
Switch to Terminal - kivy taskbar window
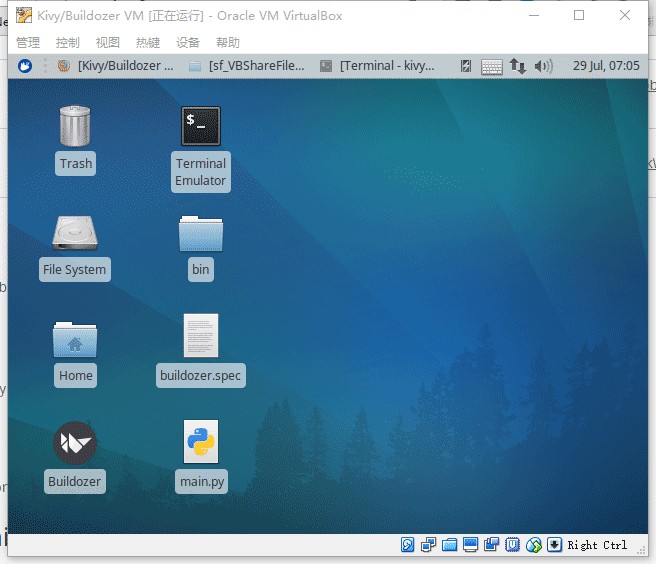pos(377,66)
